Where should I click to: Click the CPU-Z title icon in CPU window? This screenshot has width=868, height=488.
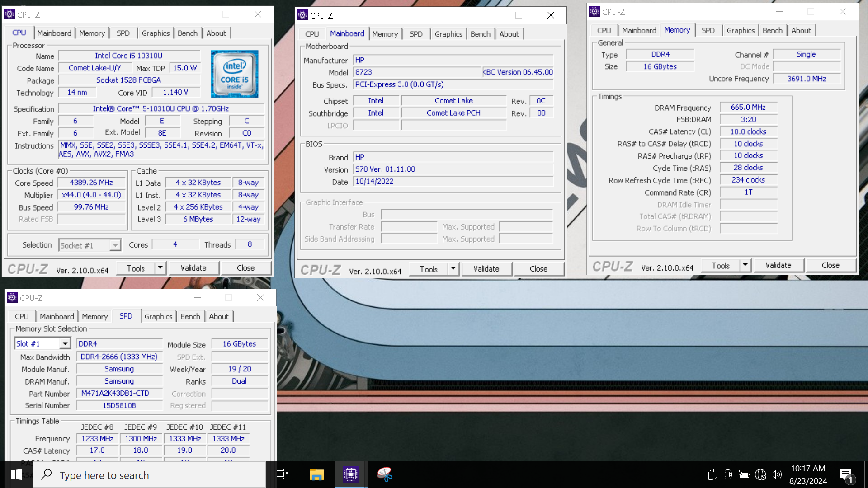coord(9,14)
